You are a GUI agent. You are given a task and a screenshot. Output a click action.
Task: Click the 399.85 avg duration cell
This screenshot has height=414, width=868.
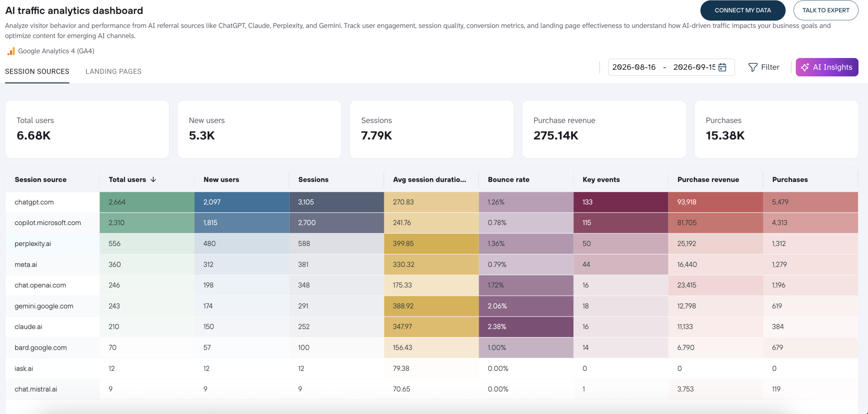431,244
